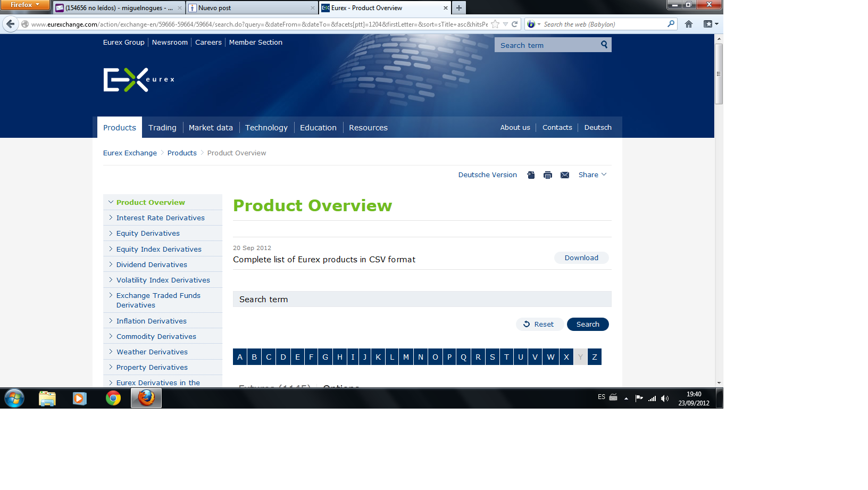Expand Equity Derivatives in sidebar
This screenshot has width=868, height=490.
click(x=111, y=233)
